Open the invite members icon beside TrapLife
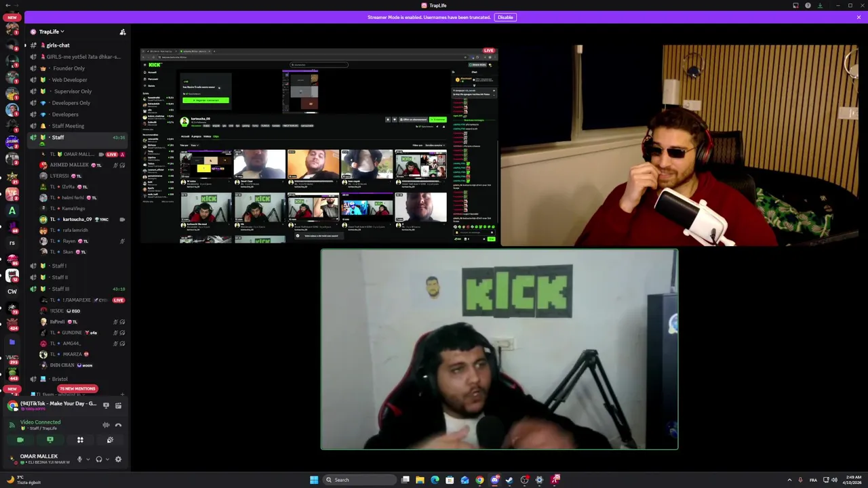 pos(123,32)
